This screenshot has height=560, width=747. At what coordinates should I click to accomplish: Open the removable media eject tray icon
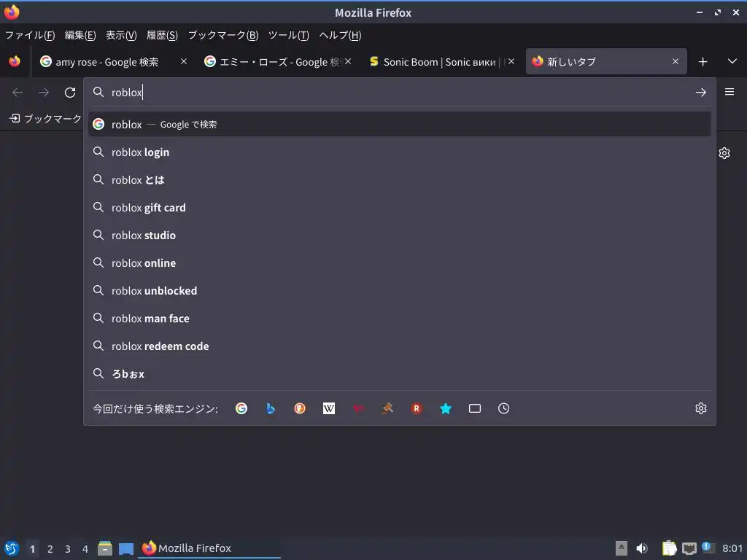click(622, 548)
